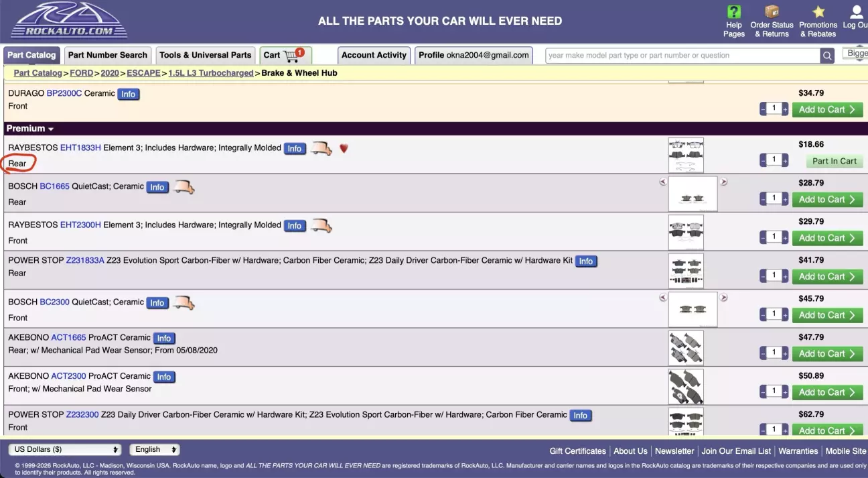Add Akebono ACT1665 to cart
This screenshot has width=868, height=478.
pyautogui.click(x=827, y=354)
